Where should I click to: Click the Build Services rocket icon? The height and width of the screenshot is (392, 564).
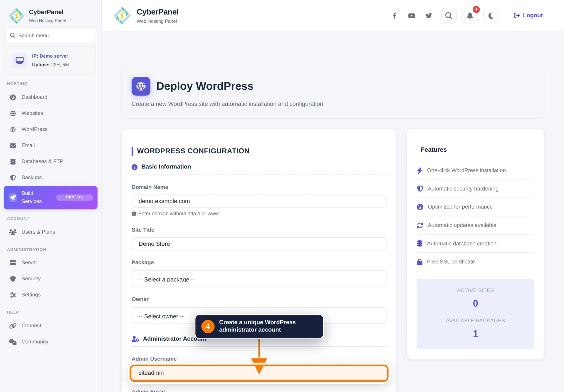[13, 197]
